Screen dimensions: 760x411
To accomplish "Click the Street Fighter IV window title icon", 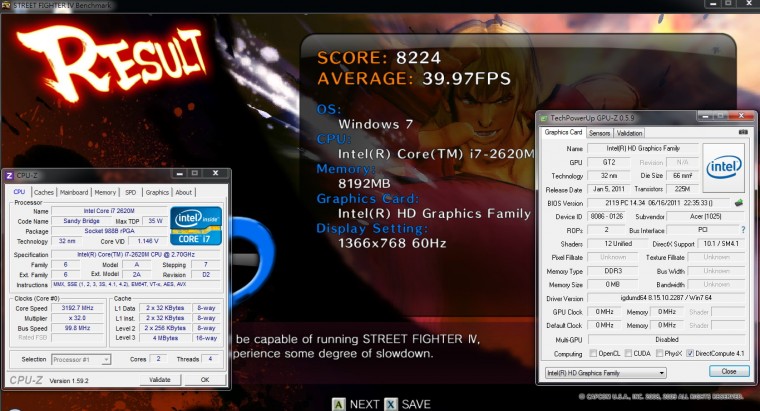I will pos(5,5).
